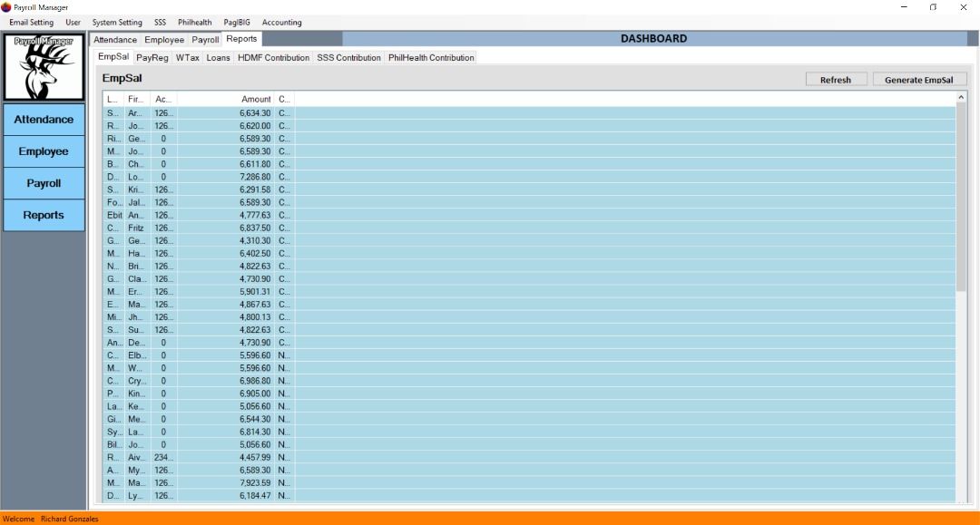This screenshot has width=980, height=525.
Task: Click the Refresh button
Action: 836,79
